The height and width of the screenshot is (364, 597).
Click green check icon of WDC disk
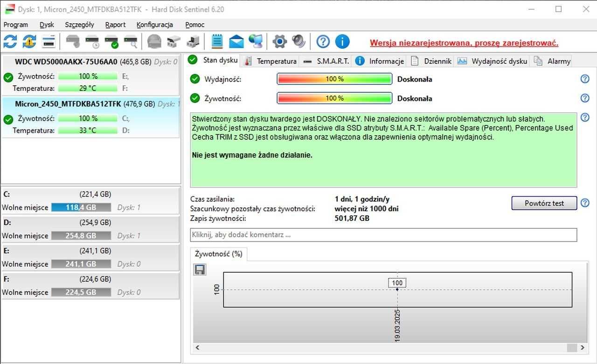click(8, 77)
